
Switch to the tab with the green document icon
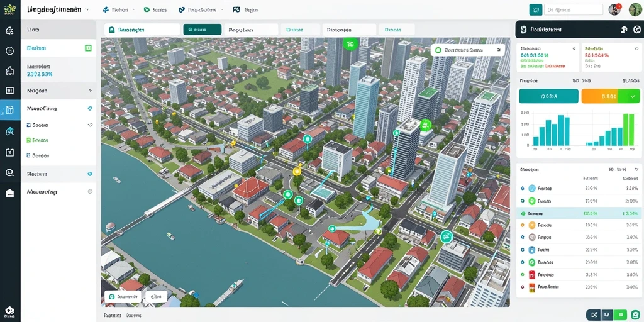pyautogui.click(x=142, y=30)
